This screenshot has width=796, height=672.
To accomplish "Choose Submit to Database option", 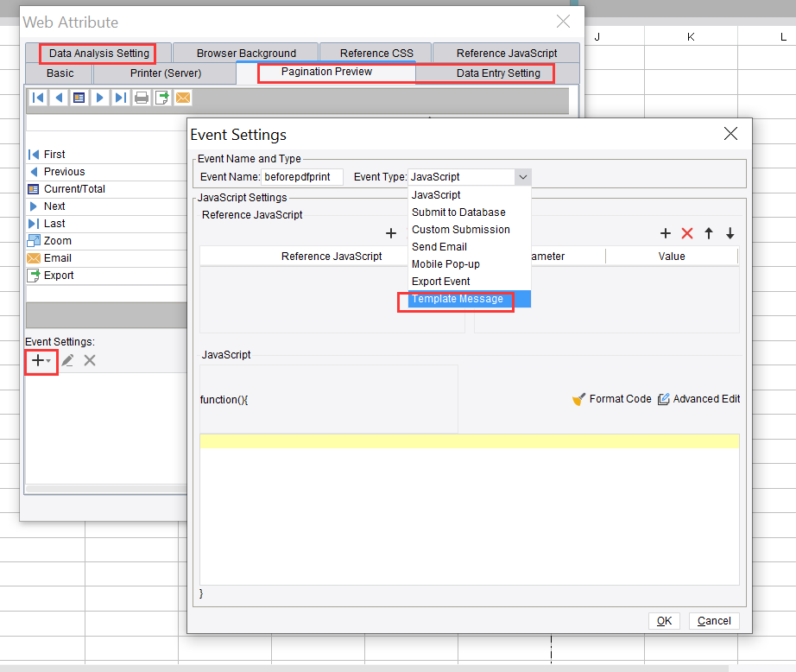I will click(x=470, y=212).
